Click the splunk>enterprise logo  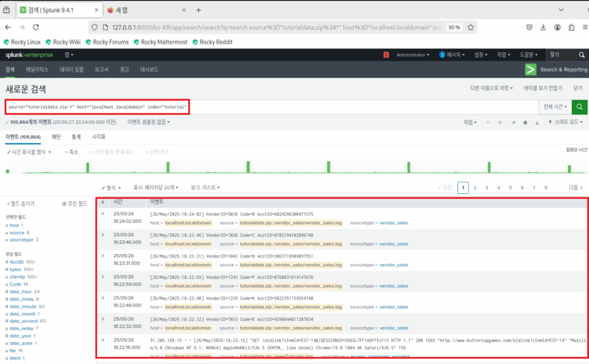click(29, 55)
